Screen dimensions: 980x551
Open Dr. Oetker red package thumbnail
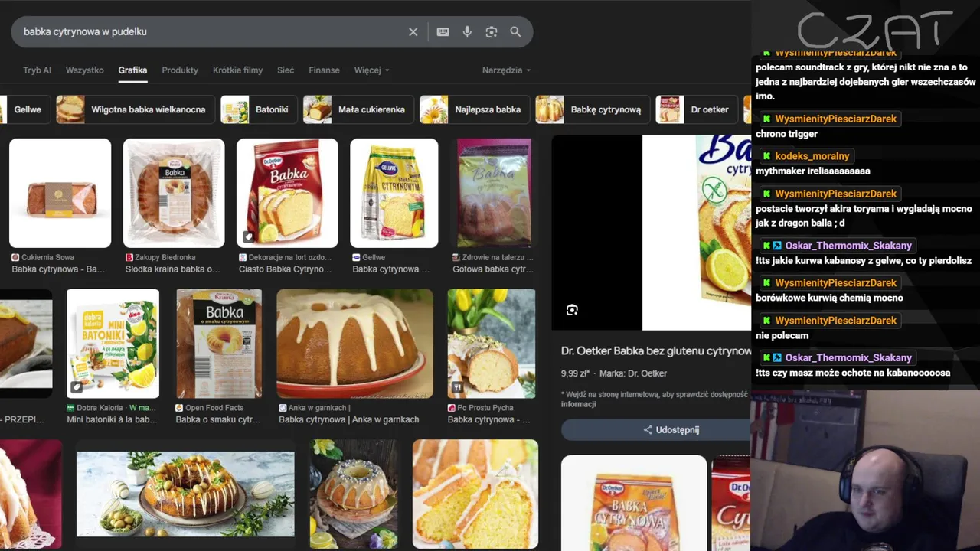[x=287, y=193]
